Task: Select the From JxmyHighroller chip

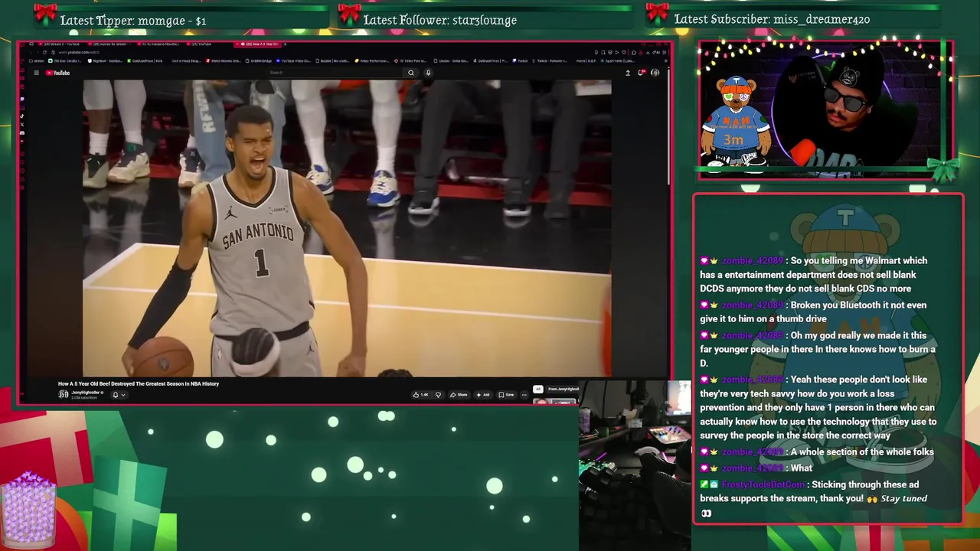Action: point(563,389)
